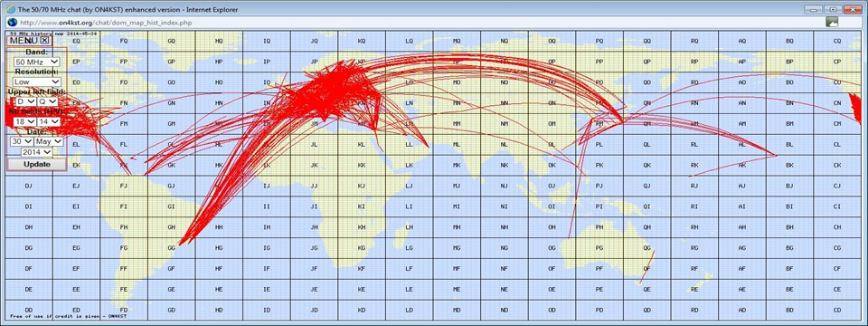
Task: Close the MENU panel with the X
Action: 45,40
